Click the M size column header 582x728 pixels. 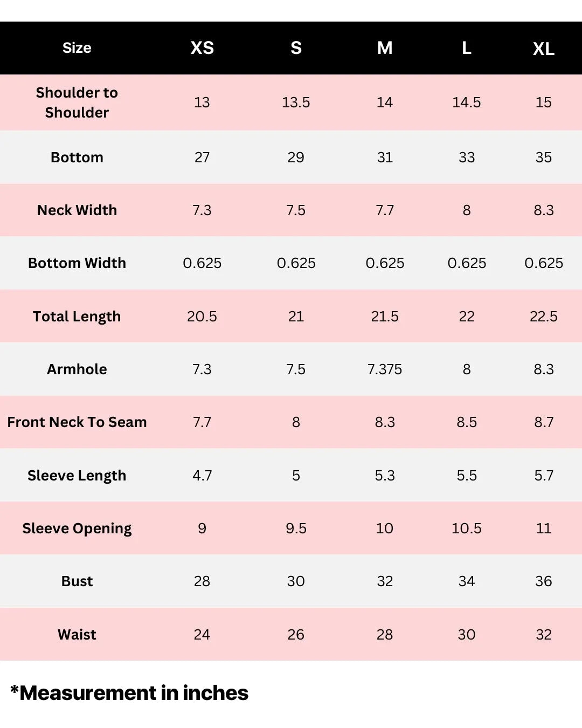(x=385, y=48)
